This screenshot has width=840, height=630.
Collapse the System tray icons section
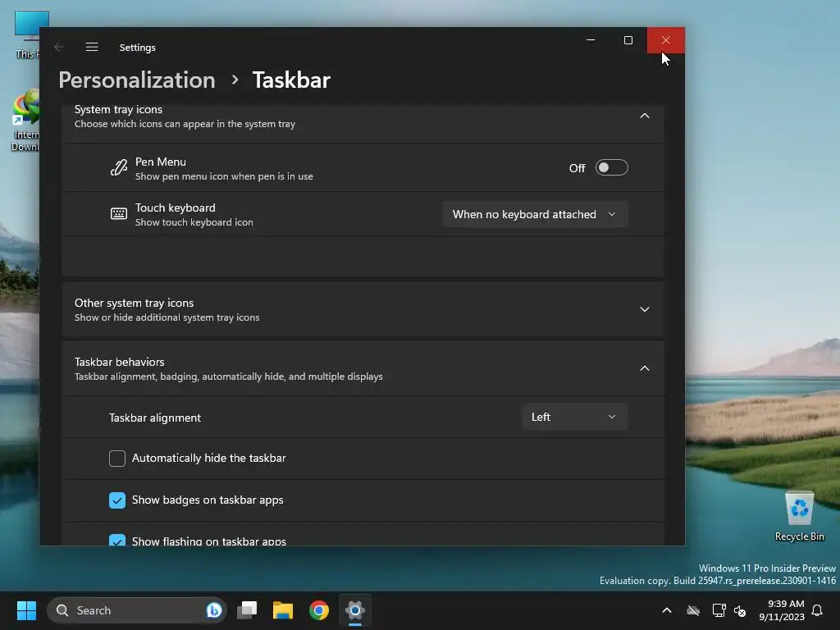coord(645,116)
